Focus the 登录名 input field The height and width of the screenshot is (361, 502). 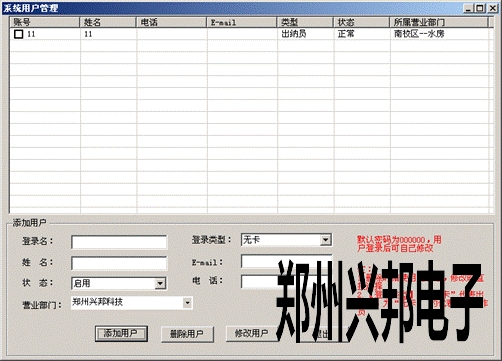point(119,242)
